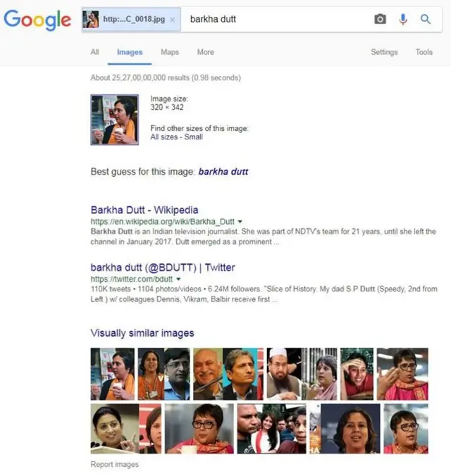The height and width of the screenshot is (476, 451).
Task: Click the uploaded image chip thumbnail
Action: click(91, 20)
